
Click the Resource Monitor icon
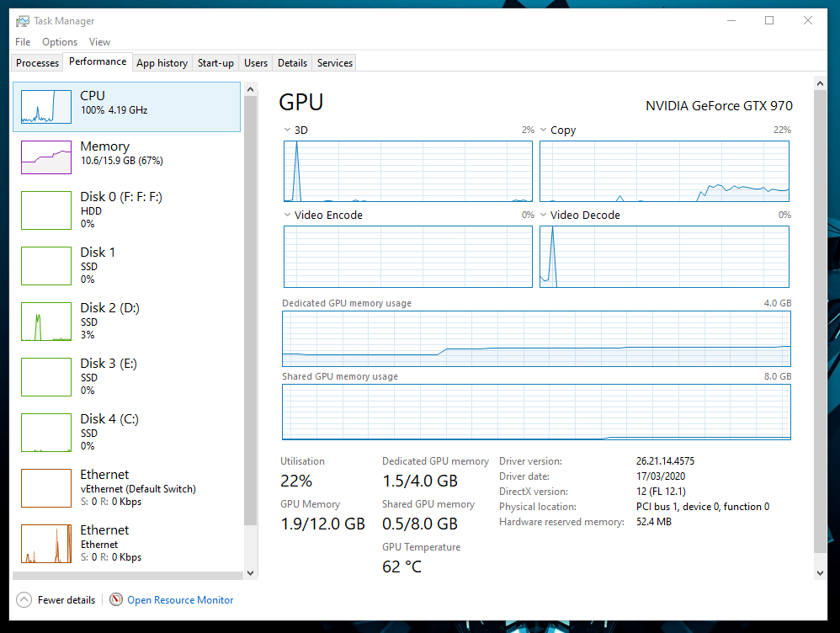point(115,600)
